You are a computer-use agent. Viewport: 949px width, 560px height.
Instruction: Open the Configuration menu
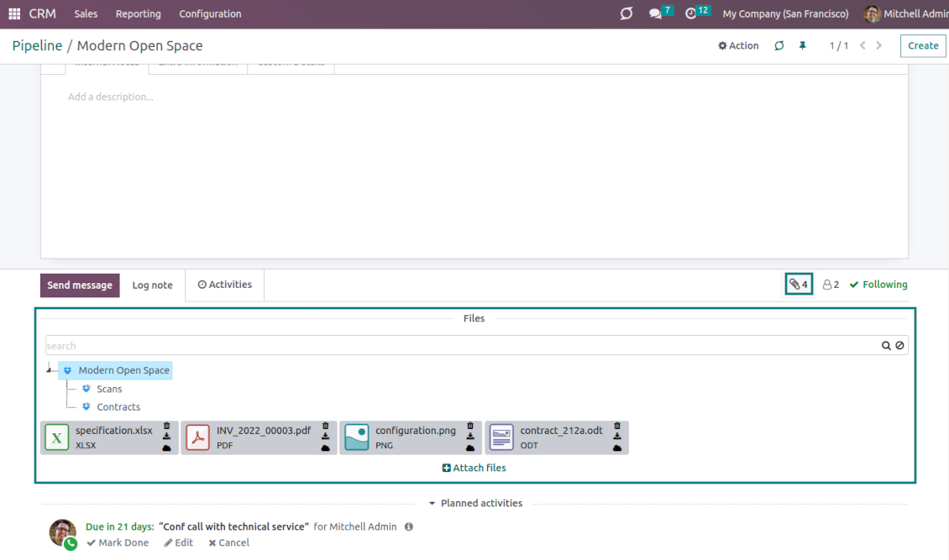click(x=210, y=13)
